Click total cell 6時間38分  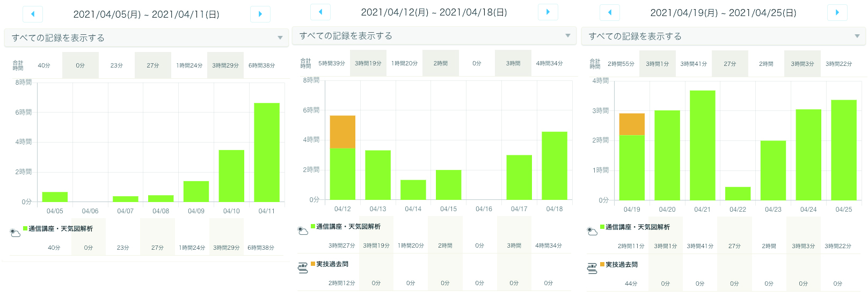pos(261,65)
